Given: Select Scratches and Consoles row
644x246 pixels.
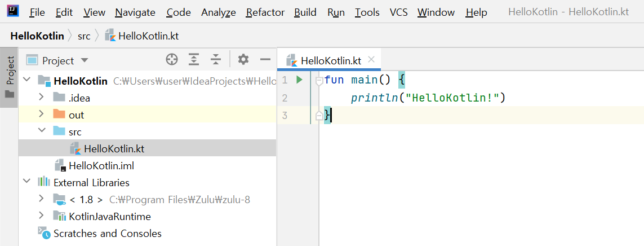Looking at the screenshot, I should [148, 234].
